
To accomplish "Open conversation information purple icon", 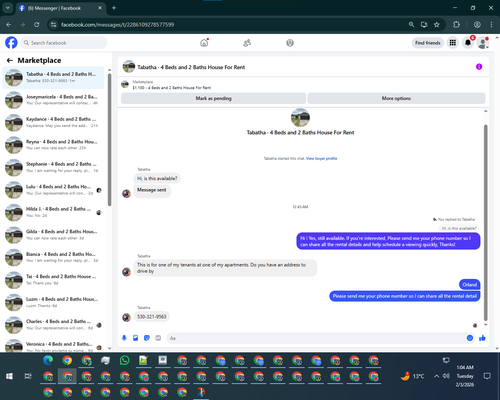I will pyautogui.click(x=479, y=67).
